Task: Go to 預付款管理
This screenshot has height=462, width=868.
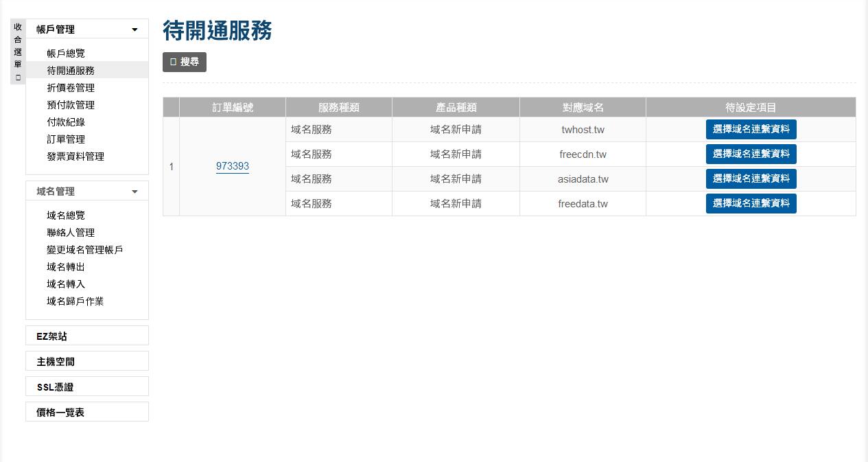Action: point(71,105)
